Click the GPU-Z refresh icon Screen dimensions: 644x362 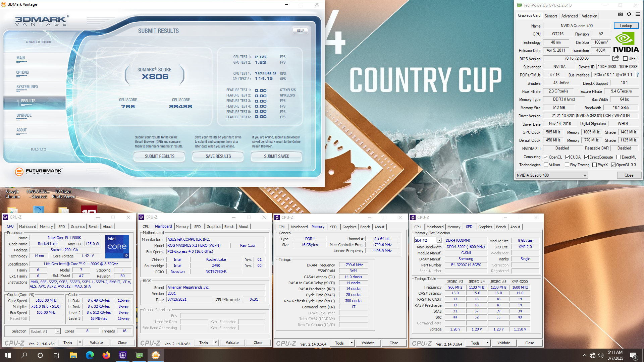pos(629,14)
